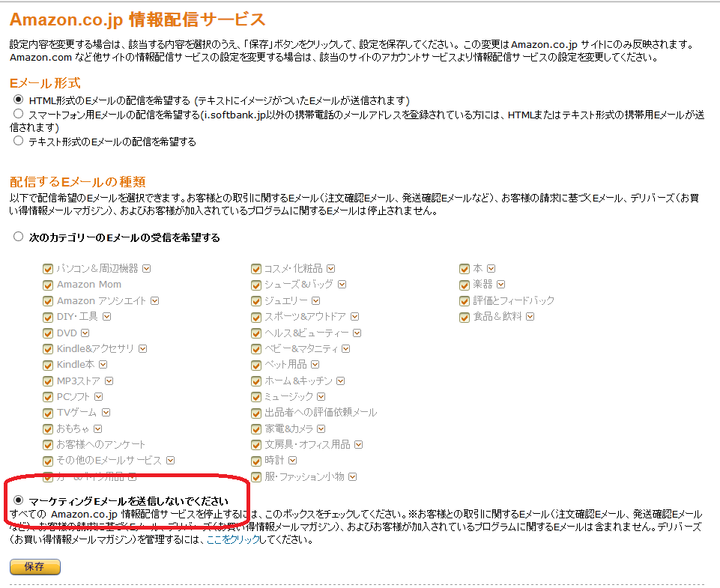Screen dimensions: 720x588
Task: Toggle Kindle&アクセサリ checkbox
Action: point(48,349)
